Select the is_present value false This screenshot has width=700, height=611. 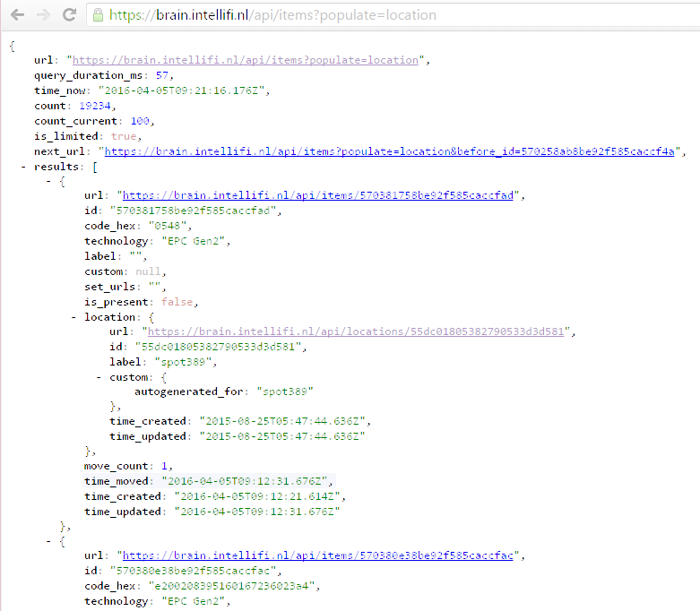pyautogui.click(x=177, y=302)
